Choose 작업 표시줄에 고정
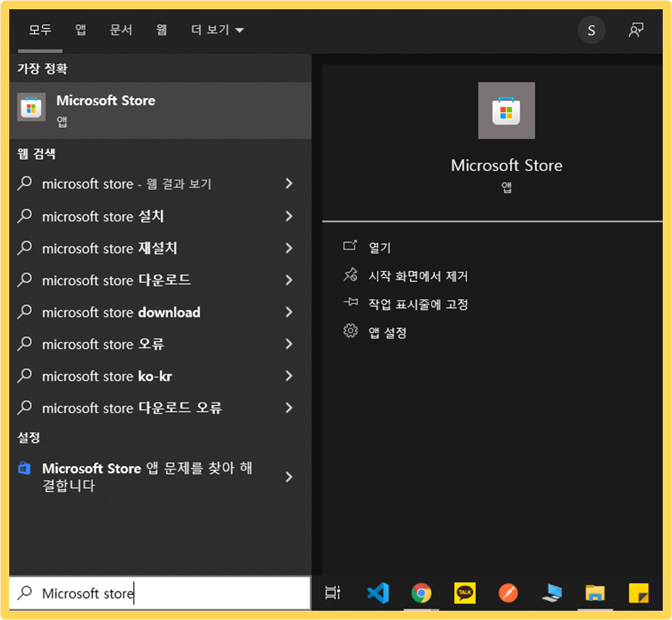 pyautogui.click(x=418, y=304)
